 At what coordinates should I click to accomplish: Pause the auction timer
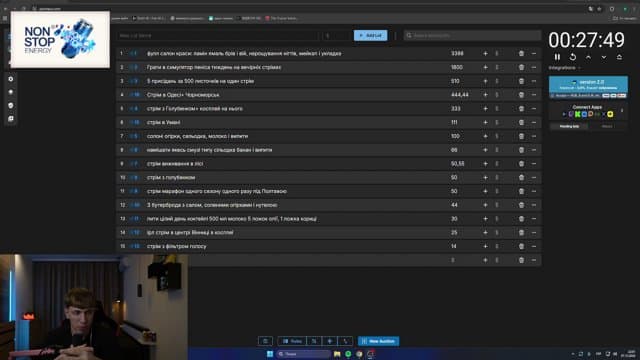tap(557, 57)
